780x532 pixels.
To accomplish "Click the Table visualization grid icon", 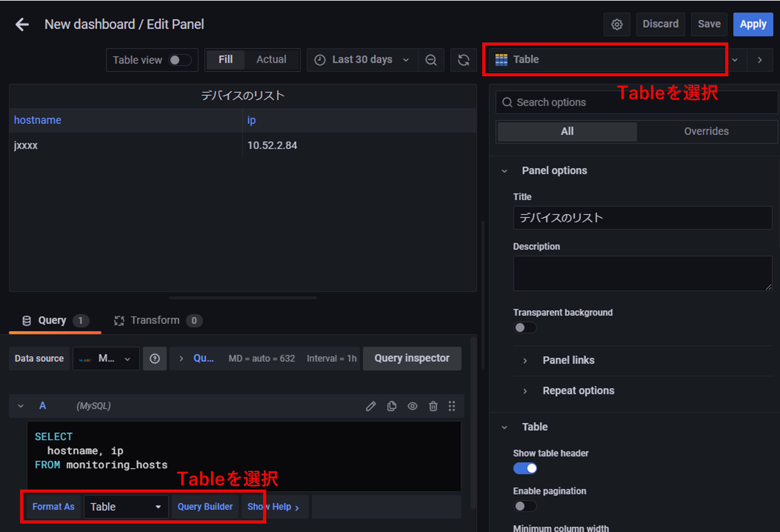I will [x=501, y=60].
